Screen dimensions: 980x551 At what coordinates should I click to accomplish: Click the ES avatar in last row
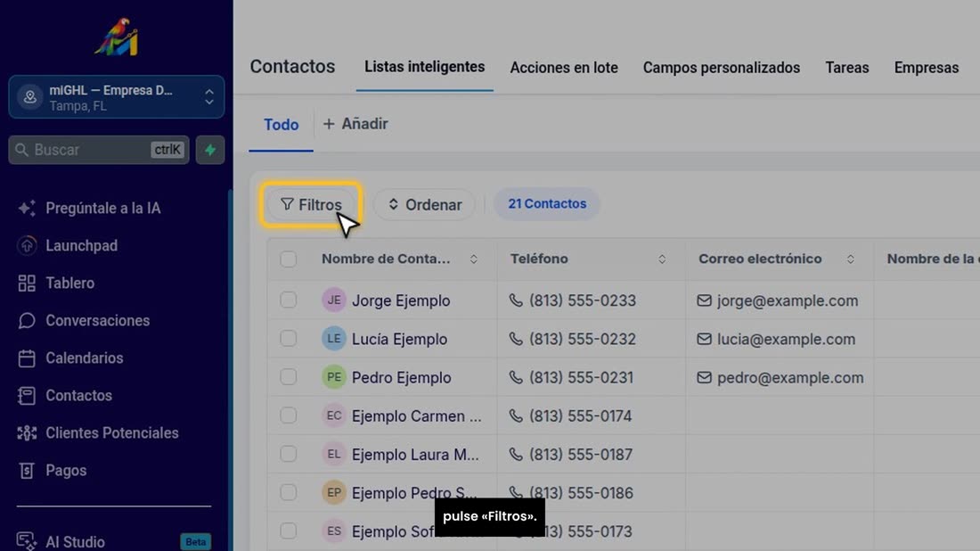point(334,531)
